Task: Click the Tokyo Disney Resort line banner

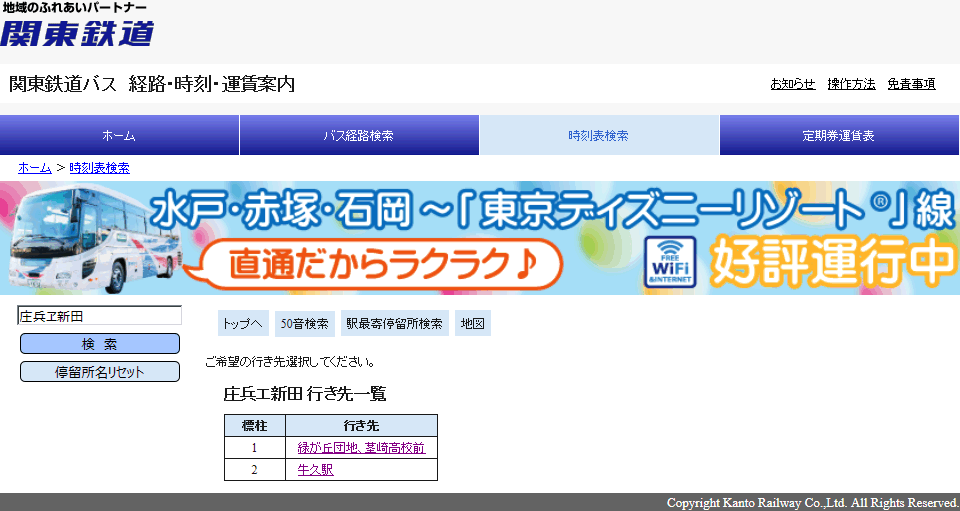Action: pos(480,238)
